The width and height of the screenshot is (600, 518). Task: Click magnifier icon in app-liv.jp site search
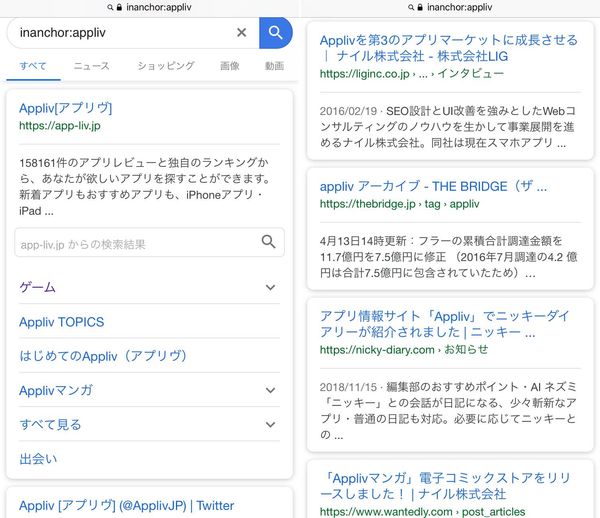point(268,242)
